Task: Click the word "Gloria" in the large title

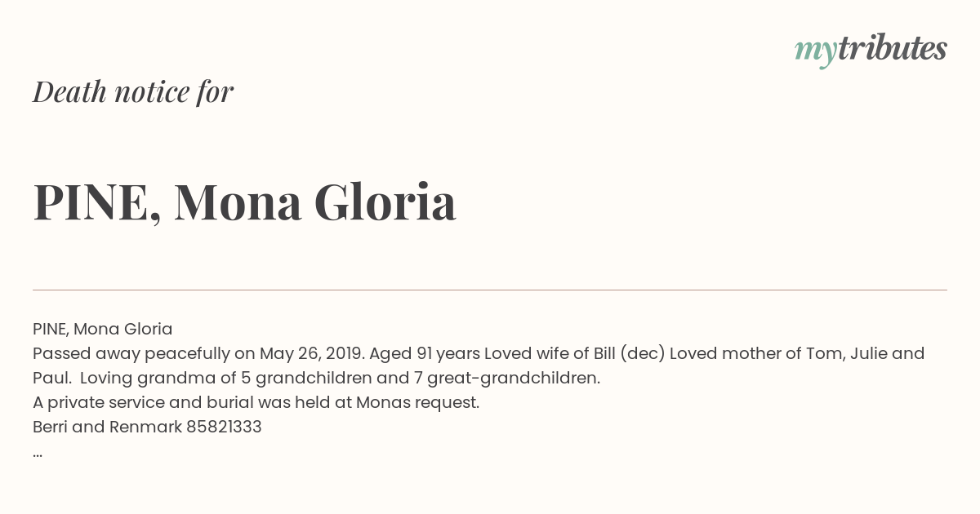Action: click(x=385, y=202)
